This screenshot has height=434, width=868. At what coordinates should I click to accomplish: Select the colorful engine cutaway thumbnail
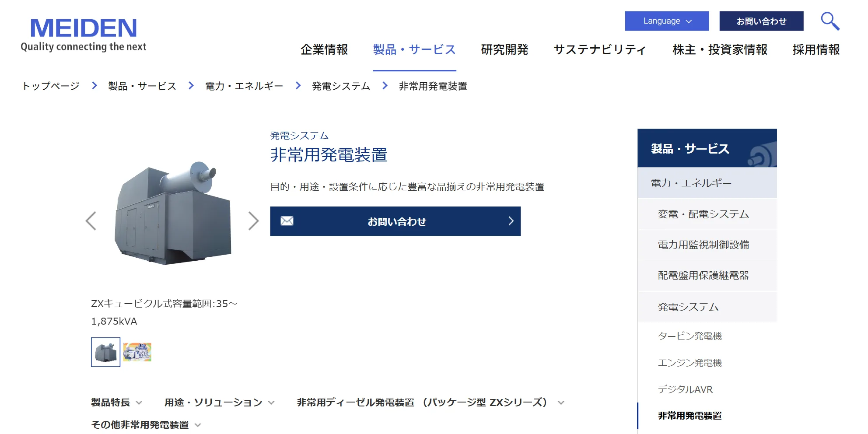(x=137, y=352)
